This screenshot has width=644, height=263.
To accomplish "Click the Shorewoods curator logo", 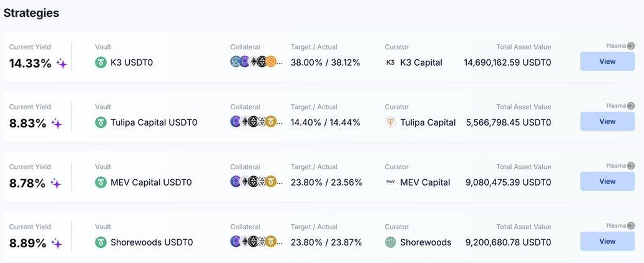I will (391, 242).
